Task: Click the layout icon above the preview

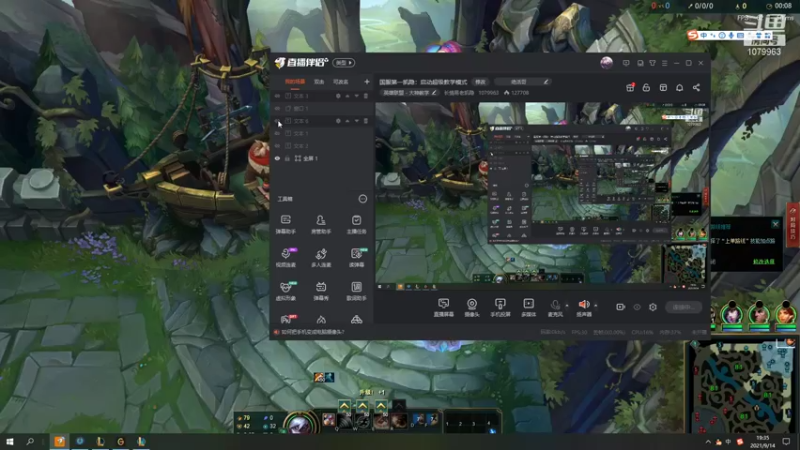Action: coord(663,87)
